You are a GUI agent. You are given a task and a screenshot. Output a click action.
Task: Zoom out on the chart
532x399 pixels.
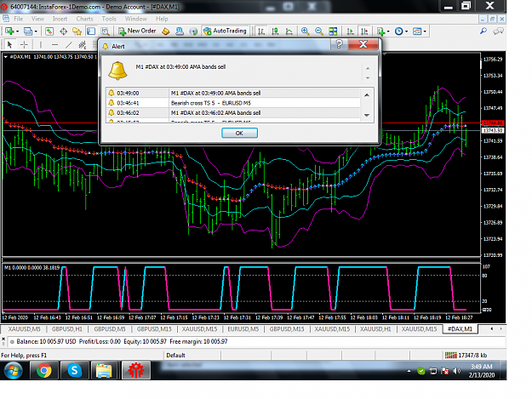(319, 31)
